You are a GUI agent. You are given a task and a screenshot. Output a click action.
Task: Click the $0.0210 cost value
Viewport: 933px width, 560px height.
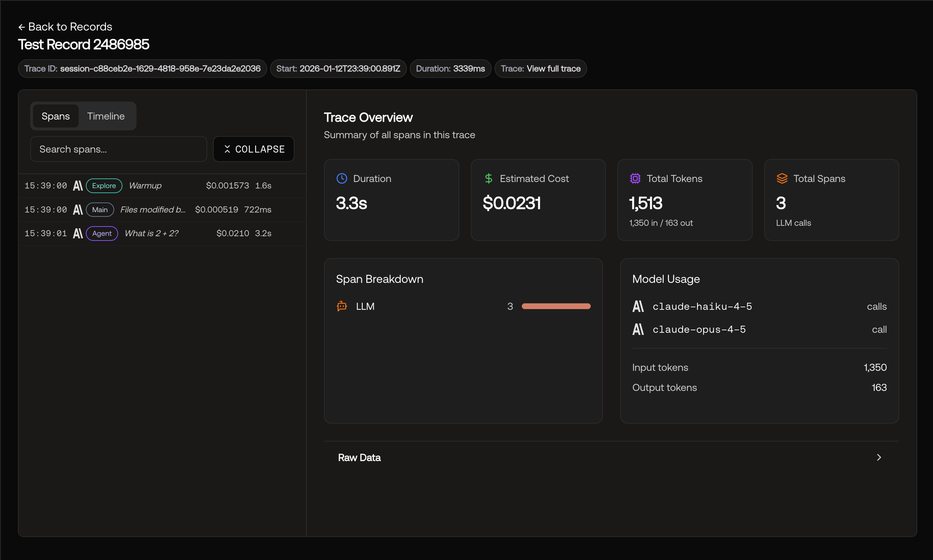tap(233, 233)
